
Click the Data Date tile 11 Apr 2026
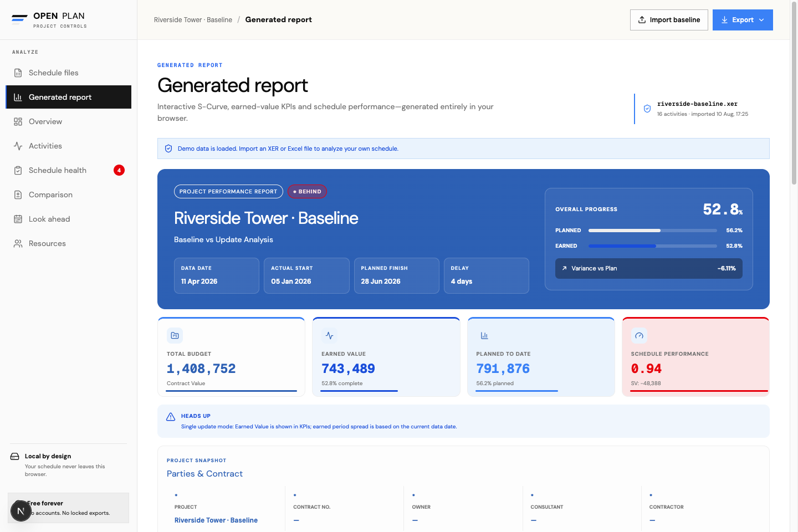point(217,275)
